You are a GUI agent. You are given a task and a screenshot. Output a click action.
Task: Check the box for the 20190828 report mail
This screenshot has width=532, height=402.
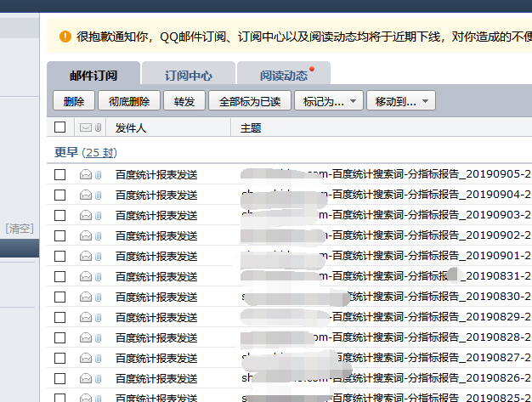click(x=60, y=338)
